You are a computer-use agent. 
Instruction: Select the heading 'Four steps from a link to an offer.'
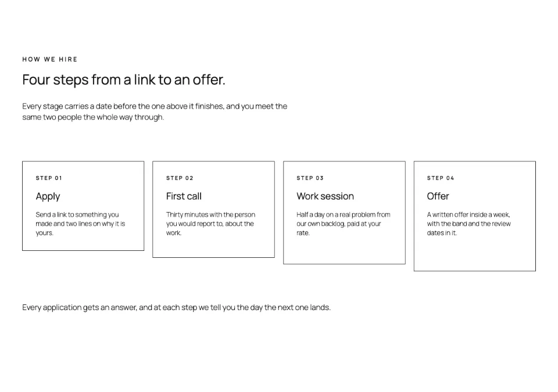coord(124,80)
